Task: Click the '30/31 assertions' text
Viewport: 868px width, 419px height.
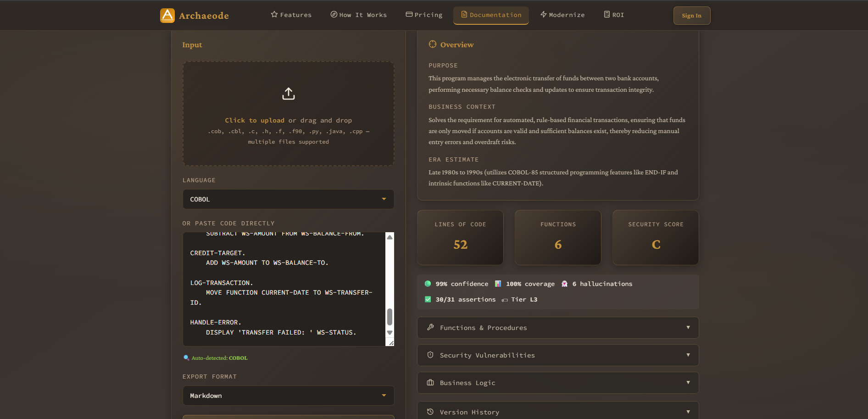Action: 466,300
